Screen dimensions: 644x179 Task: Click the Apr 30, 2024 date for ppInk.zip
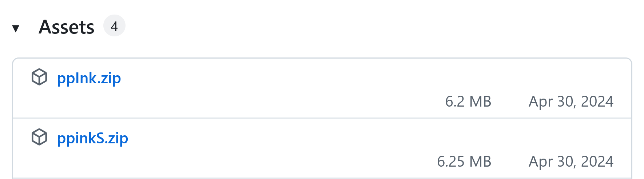pyautogui.click(x=571, y=102)
